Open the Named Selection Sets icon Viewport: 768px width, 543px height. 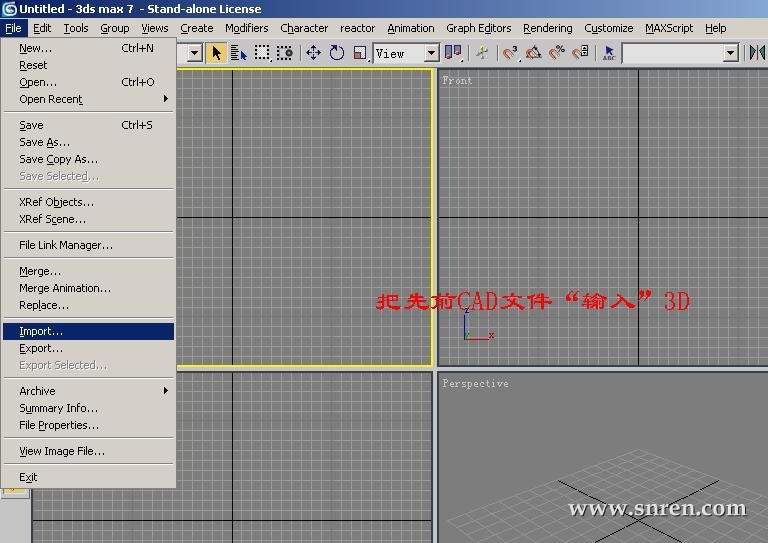[609, 53]
